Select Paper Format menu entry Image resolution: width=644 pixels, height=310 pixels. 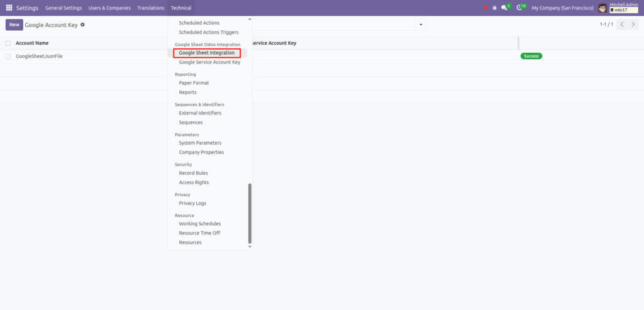point(194,83)
